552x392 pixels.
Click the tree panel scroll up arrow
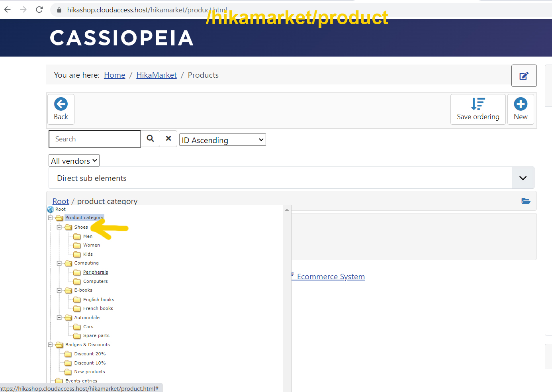(287, 210)
